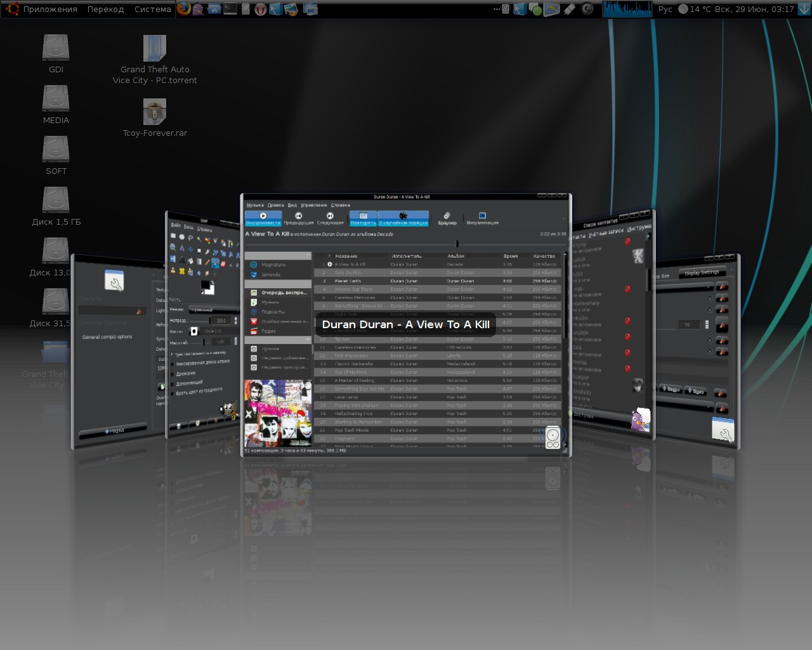Screen dimensions: 812x650
Task: Click the brush preview button in GIMP
Action: click(x=194, y=331)
